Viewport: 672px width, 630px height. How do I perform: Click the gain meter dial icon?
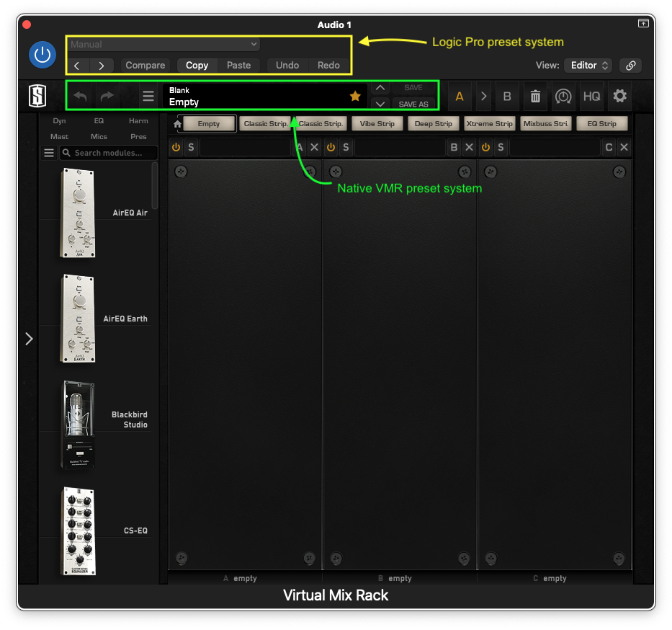pyautogui.click(x=563, y=96)
